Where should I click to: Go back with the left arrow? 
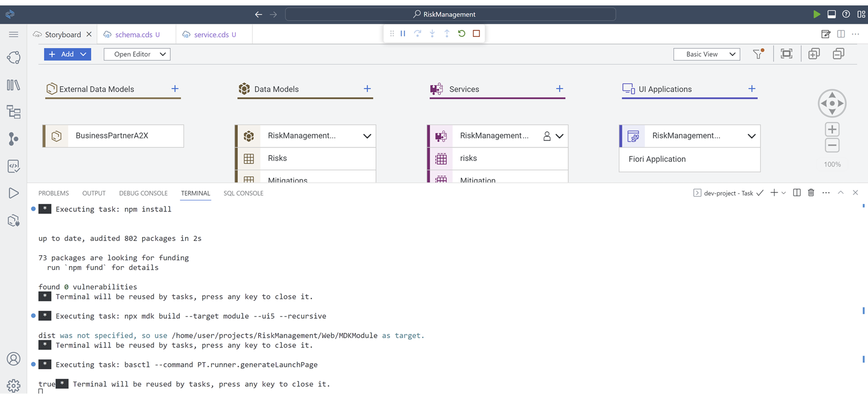click(x=259, y=15)
